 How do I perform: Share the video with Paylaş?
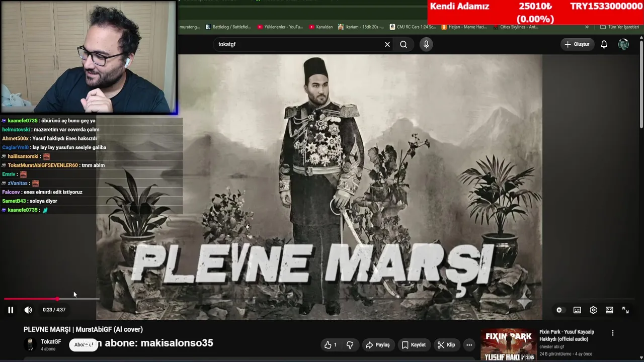coord(378,345)
